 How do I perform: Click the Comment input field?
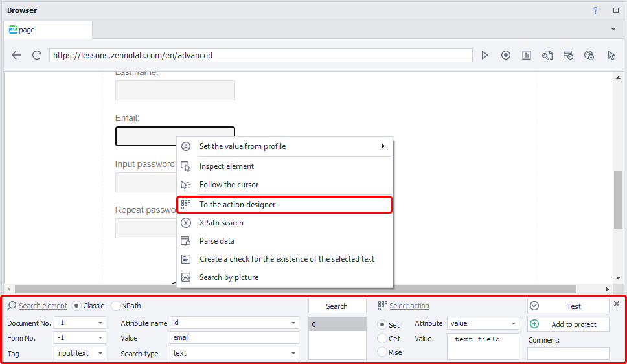click(x=568, y=354)
